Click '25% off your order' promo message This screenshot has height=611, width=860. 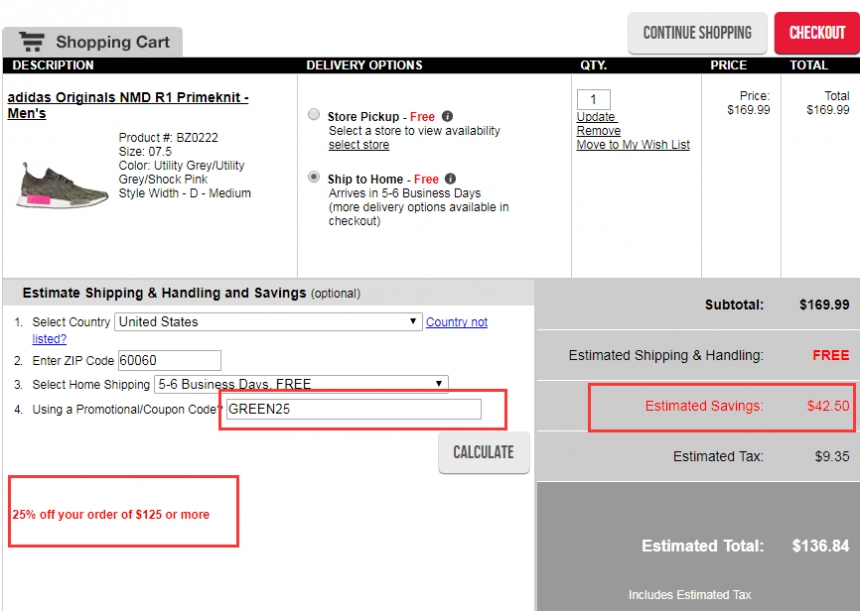(x=111, y=514)
